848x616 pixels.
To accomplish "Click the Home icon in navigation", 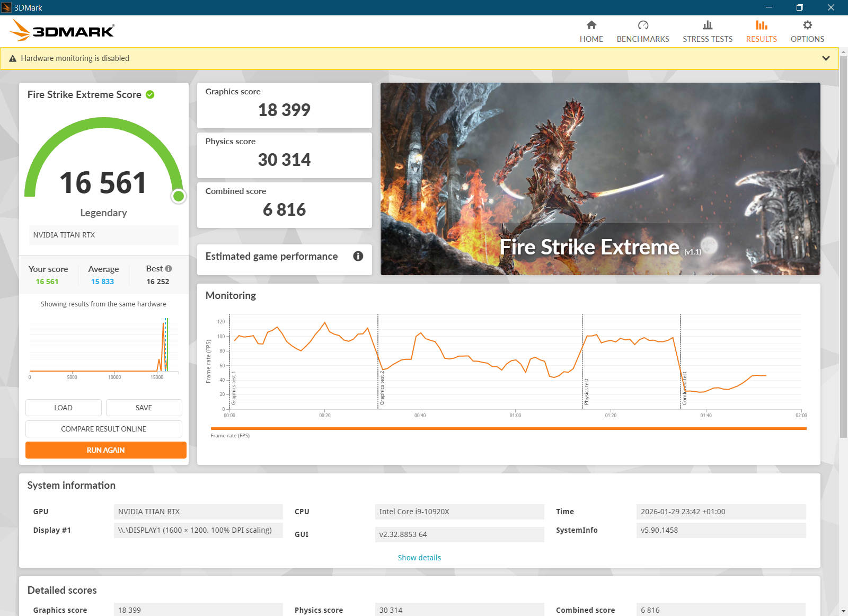I will click(591, 25).
